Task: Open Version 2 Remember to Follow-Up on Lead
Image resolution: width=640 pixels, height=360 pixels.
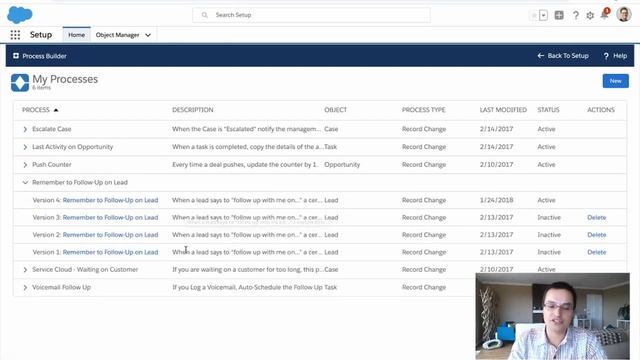Action: pyautogui.click(x=110, y=235)
